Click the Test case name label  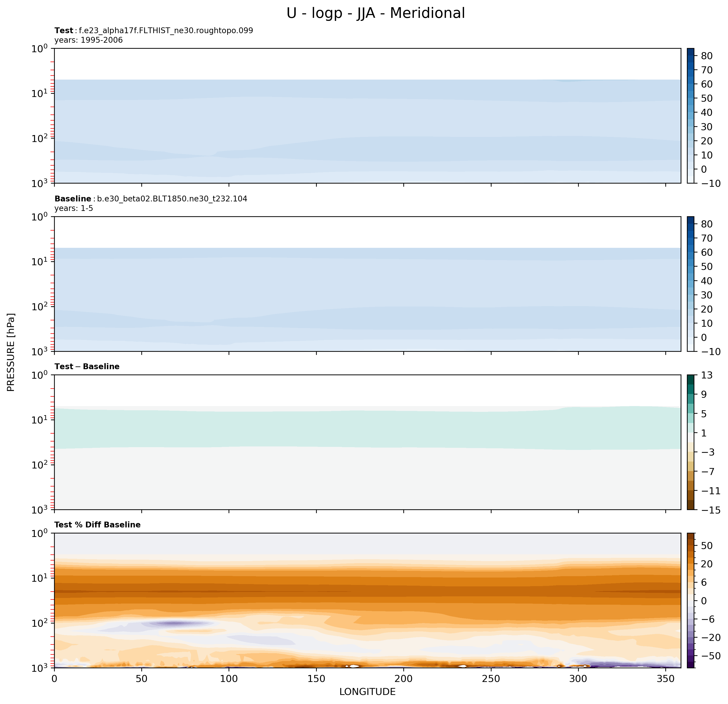154,30
